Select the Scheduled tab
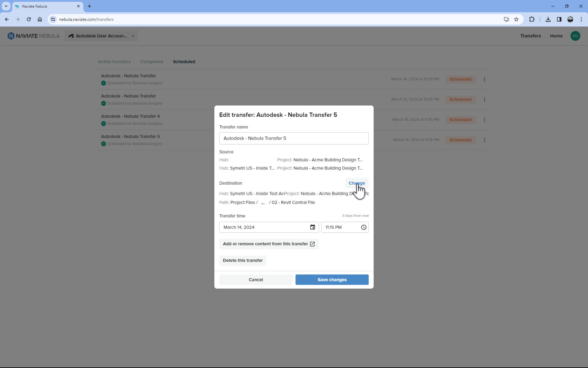588x368 pixels. tap(184, 62)
